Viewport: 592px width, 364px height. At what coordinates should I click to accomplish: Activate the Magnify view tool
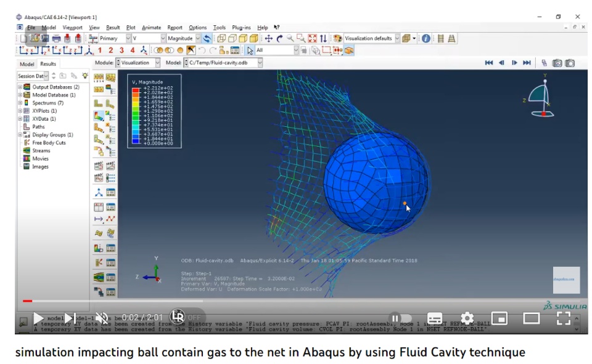(x=290, y=38)
